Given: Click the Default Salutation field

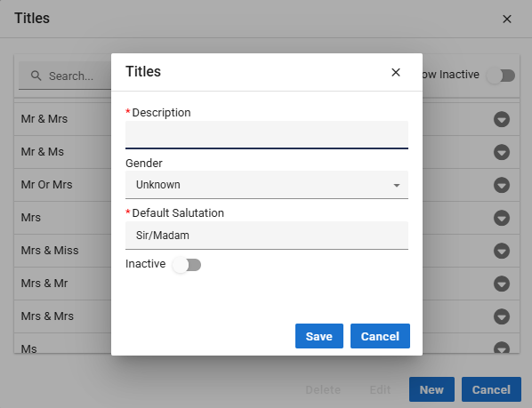Looking at the screenshot, I should pos(267,236).
